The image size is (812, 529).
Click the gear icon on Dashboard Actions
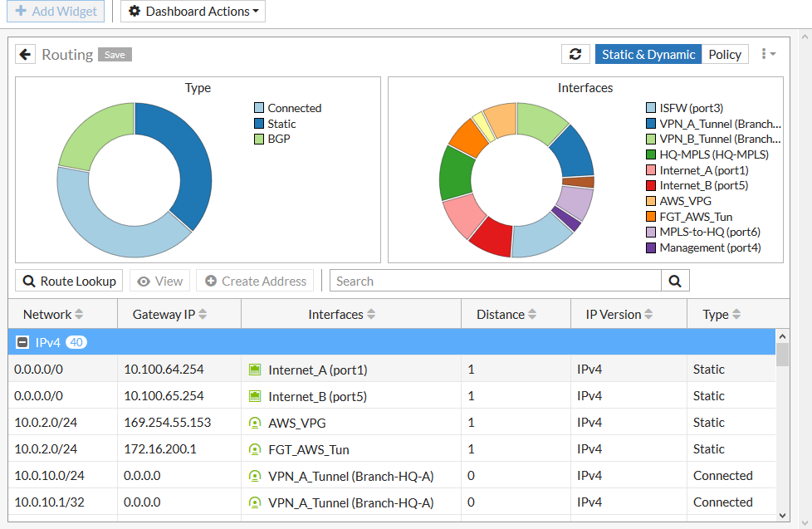[x=134, y=11]
